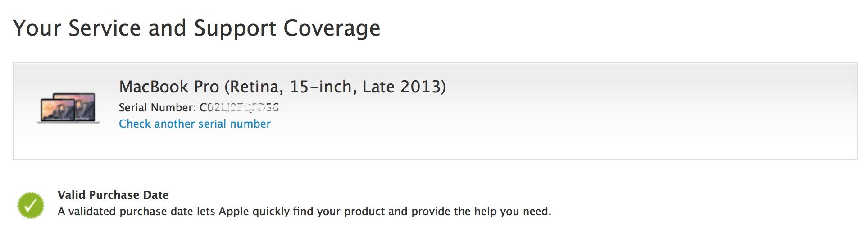
Task: Select the MacBook Pro product thumbnail image
Action: 68,108
